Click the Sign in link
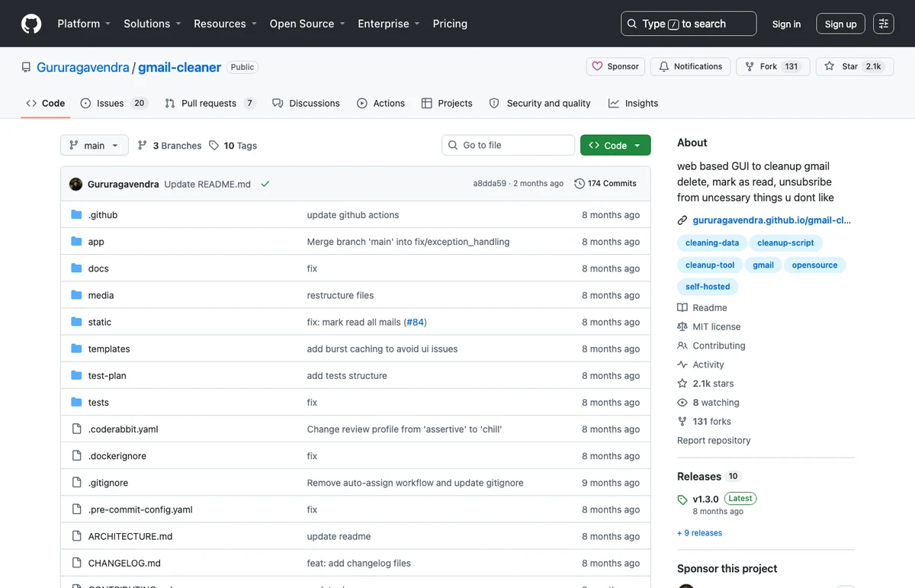This screenshot has width=915, height=588. tap(786, 24)
